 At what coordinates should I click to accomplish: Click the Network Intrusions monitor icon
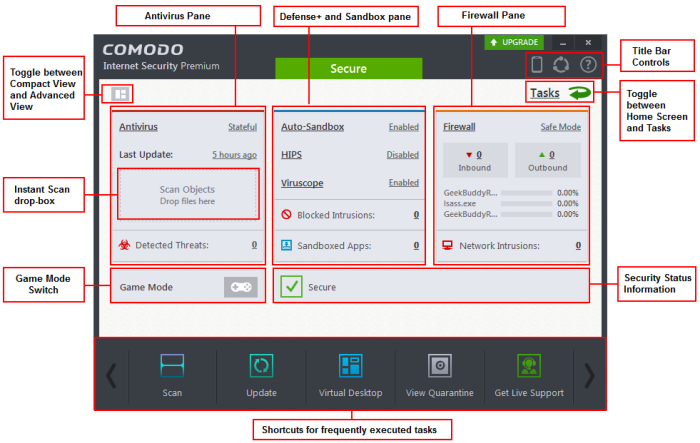(447, 245)
